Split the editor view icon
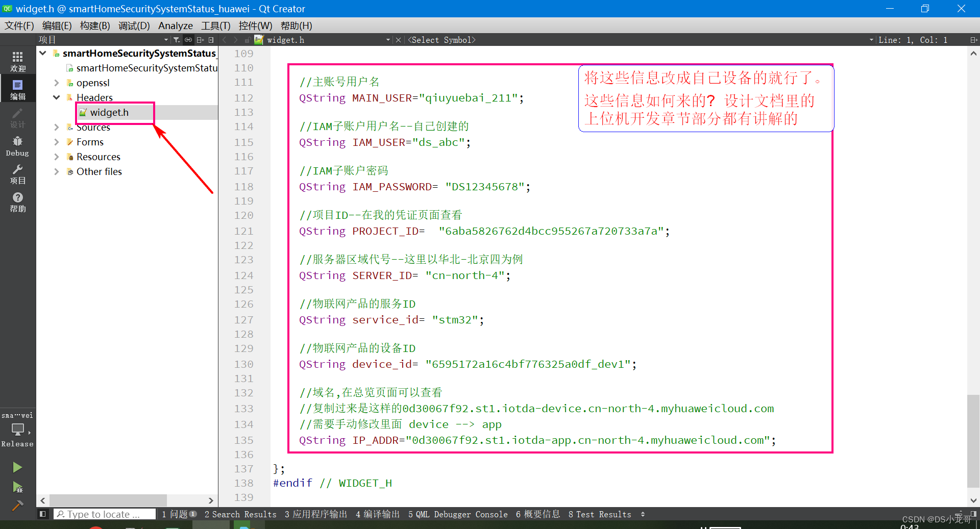 (973, 40)
